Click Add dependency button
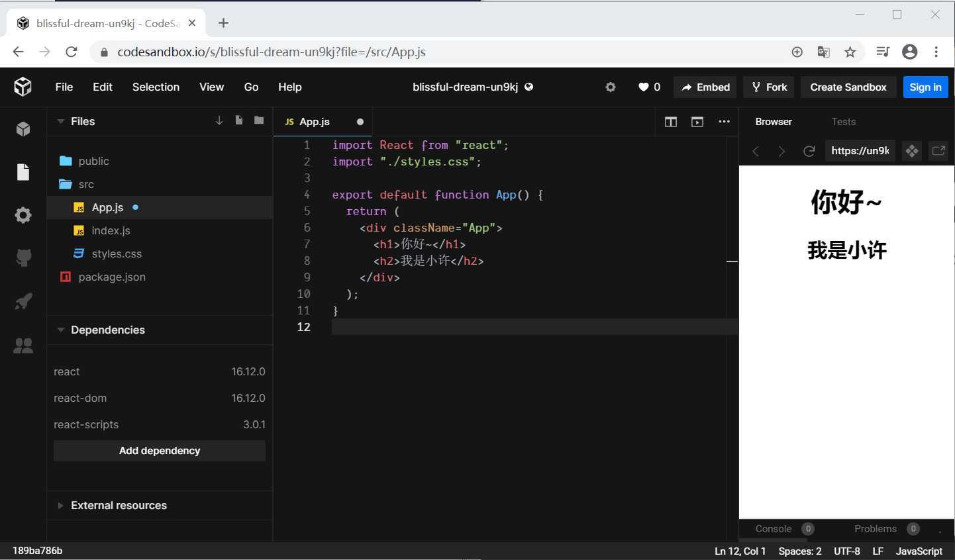The image size is (955, 560). tap(160, 451)
